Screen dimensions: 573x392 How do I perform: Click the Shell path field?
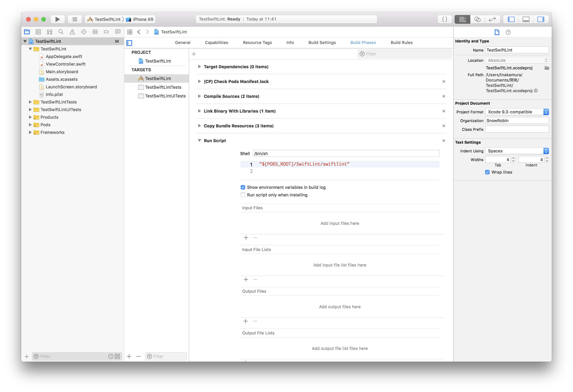(x=346, y=154)
